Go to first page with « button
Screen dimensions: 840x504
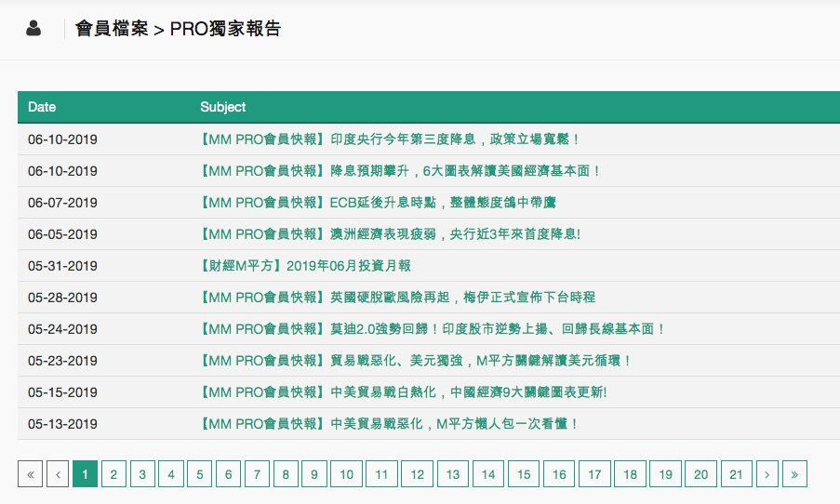point(31,474)
